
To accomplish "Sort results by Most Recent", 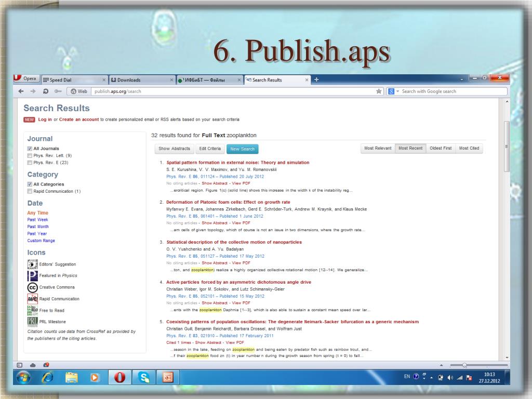I will point(410,148).
